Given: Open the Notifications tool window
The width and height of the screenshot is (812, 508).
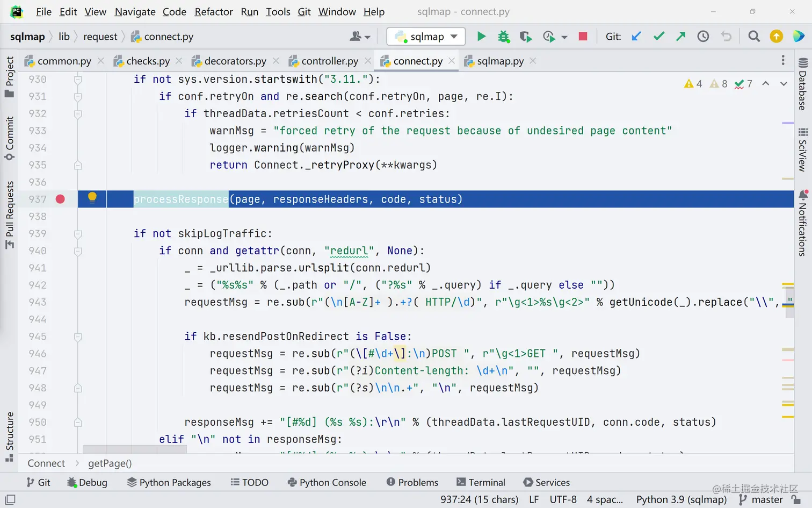Looking at the screenshot, I should [803, 223].
